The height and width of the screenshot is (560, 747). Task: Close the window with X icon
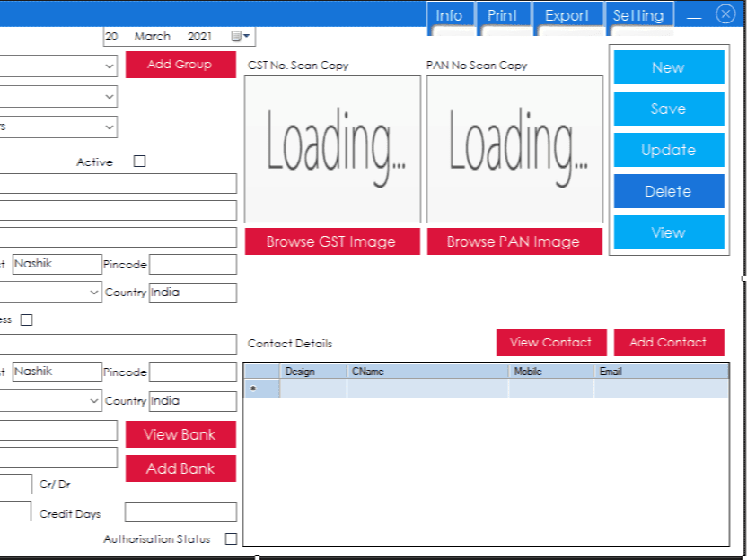725,14
